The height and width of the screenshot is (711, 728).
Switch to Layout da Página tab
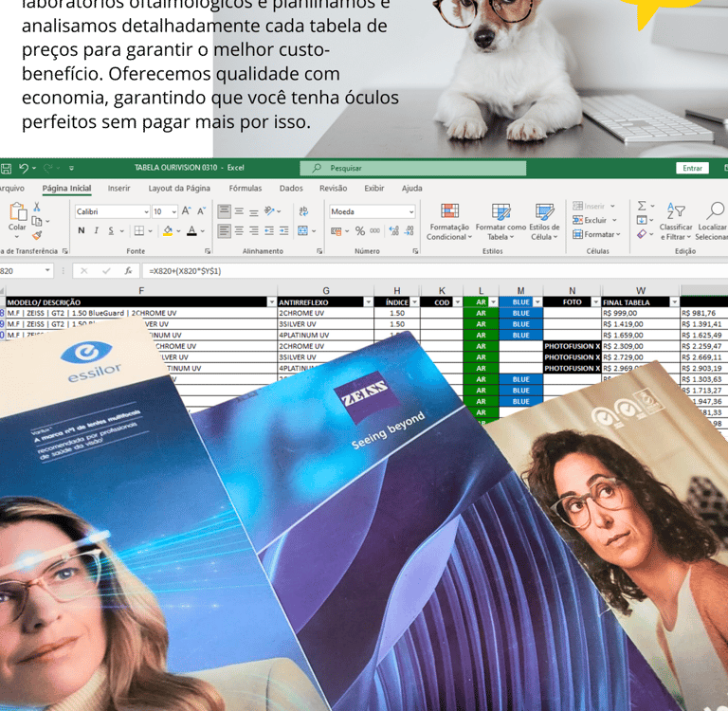179,188
